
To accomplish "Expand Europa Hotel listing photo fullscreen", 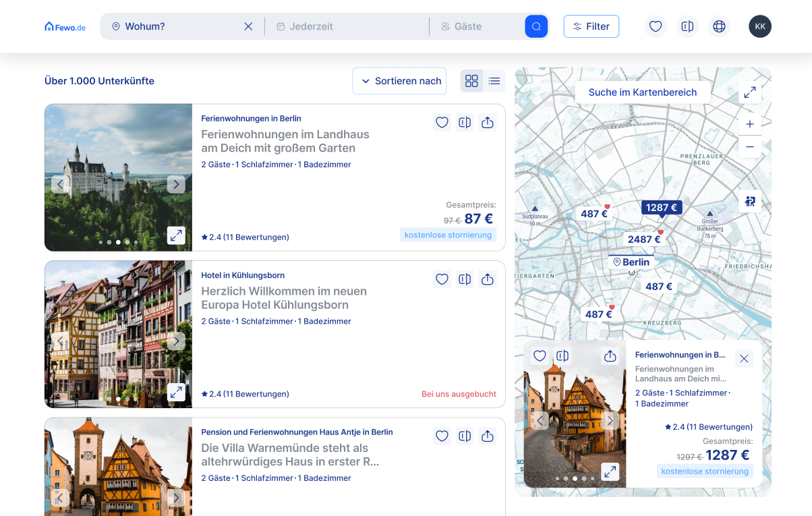I will (176, 392).
